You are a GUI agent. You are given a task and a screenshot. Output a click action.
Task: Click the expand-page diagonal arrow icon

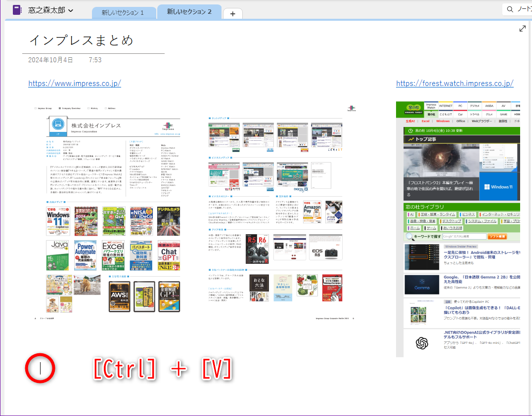click(x=523, y=28)
